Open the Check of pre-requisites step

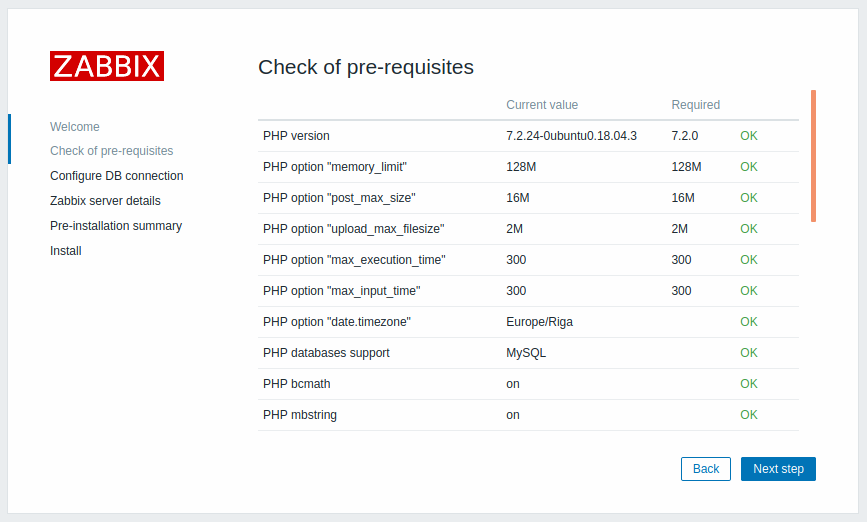(112, 151)
